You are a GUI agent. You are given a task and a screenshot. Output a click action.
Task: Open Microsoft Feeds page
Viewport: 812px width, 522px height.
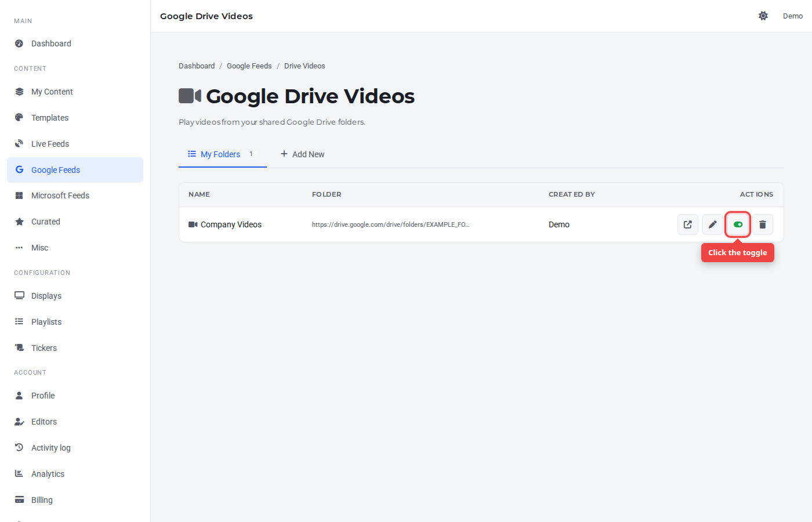pos(75,195)
